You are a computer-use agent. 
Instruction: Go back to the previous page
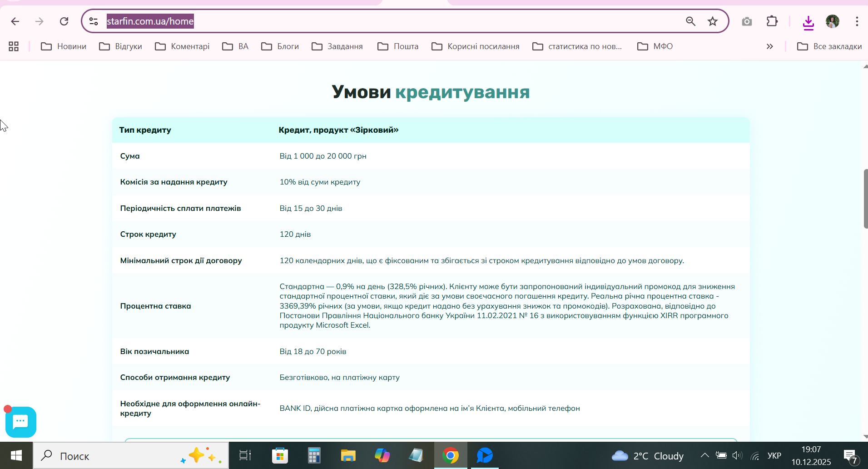coord(15,21)
